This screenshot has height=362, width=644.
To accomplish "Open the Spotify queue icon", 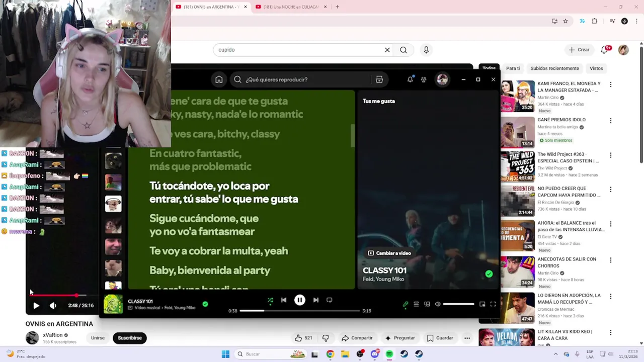I will [x=416, y=304].
